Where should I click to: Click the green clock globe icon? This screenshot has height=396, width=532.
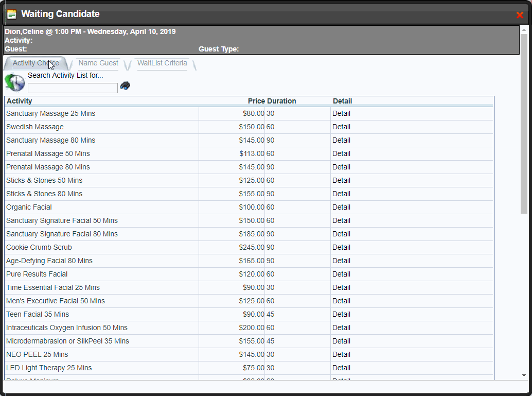click(x=15, y=82)
